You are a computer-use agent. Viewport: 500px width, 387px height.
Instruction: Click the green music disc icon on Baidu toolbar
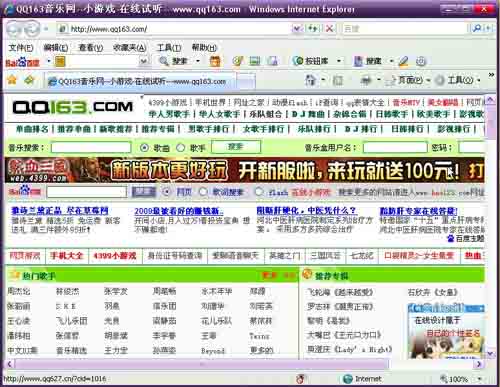point(238,61)
